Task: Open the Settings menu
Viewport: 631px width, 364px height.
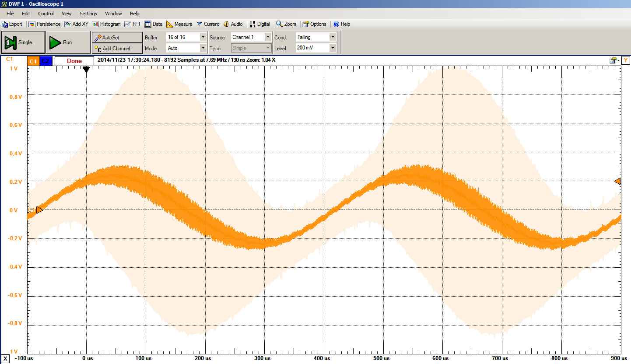Action: click(x=88, y=14)
